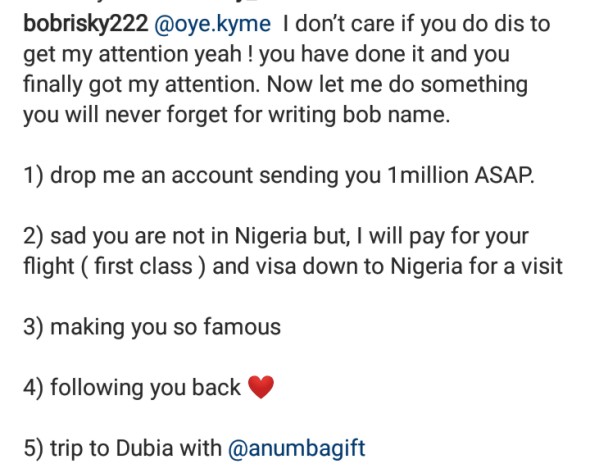Click the red heart emoji
The width and height of the screenshot is (590, 473).
[261, 387]
